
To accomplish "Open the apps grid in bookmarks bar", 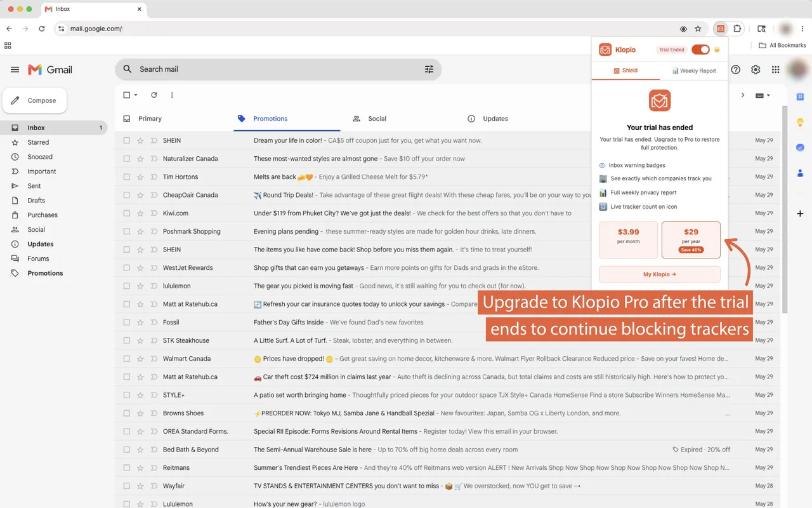I will point(8,46).
